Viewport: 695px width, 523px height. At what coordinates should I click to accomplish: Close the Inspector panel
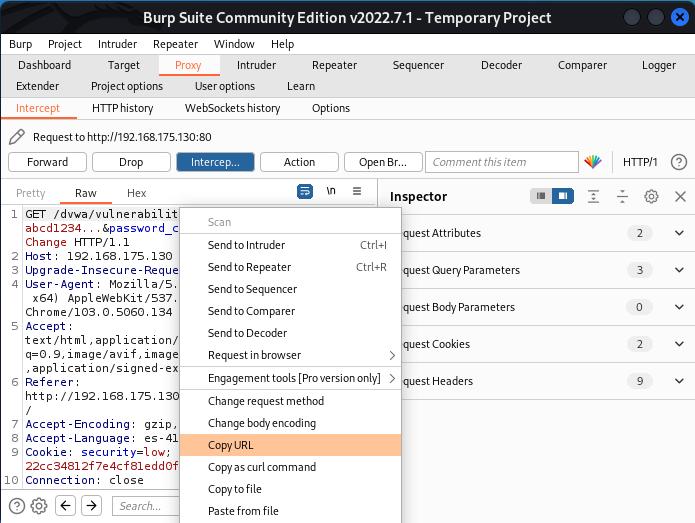coord(680,196)
